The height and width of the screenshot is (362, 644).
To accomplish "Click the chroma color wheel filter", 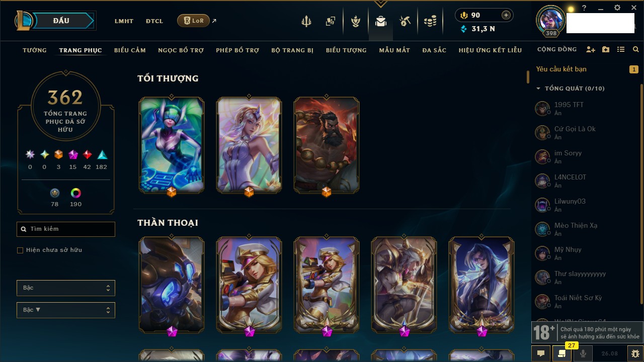I will click(x=76, y=193).
